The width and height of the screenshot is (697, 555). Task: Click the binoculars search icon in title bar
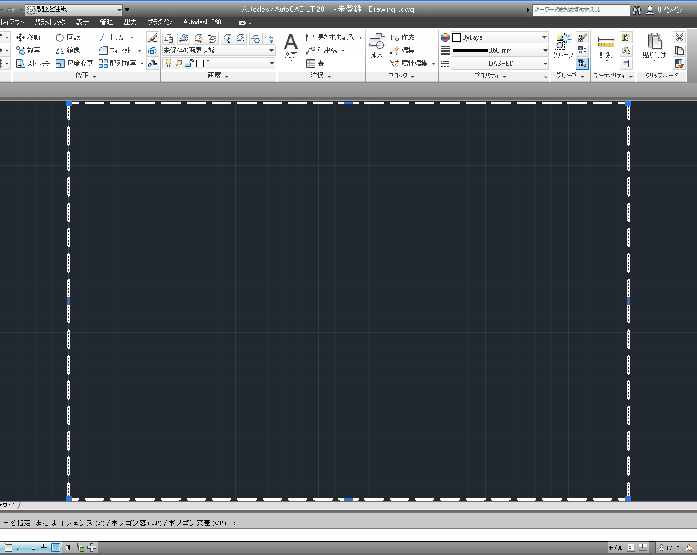637,10
